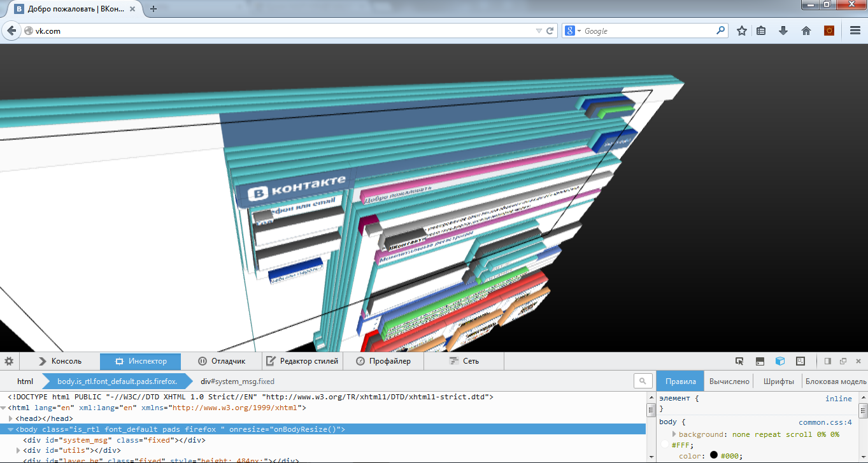Select the 'Добро пожаловать | ВКонтакте' browser tab
Image resolution: width=868 pixels, height=463 pixels.
pyautogui.click(x=76, y=10)
